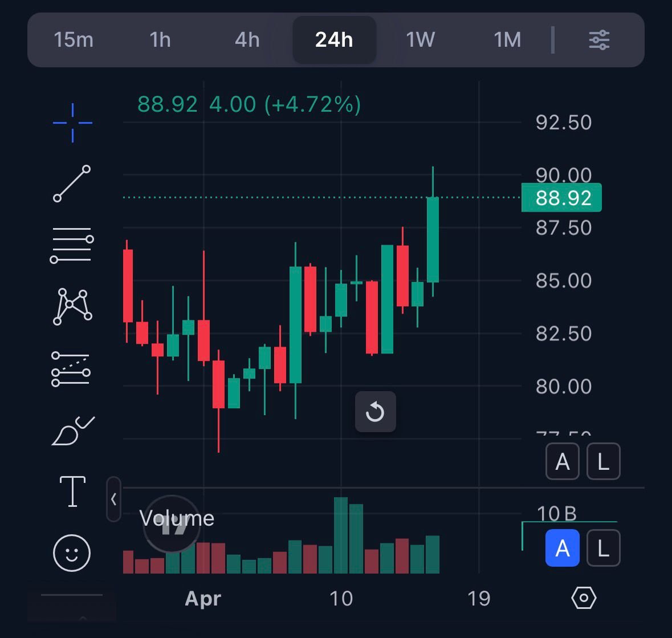The image size is (672, 638).
Task: Select the 4h timeframe
Action: (247, 40)
